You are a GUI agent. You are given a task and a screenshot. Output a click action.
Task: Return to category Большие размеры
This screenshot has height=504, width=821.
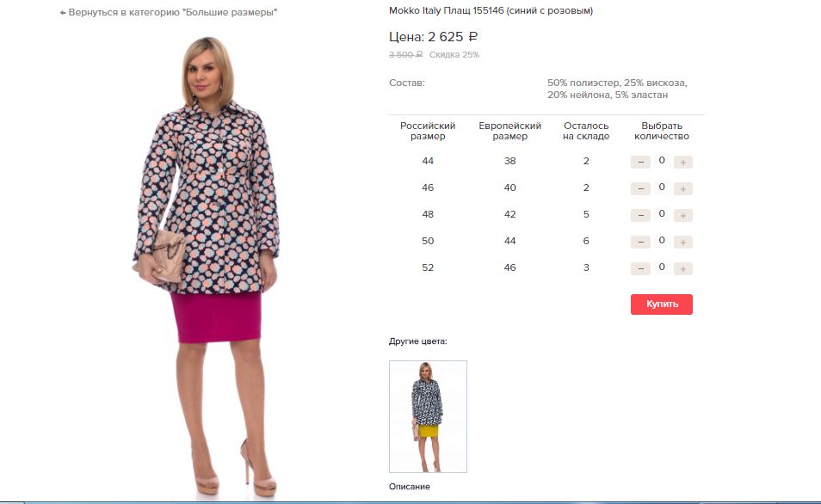point(168,12)
